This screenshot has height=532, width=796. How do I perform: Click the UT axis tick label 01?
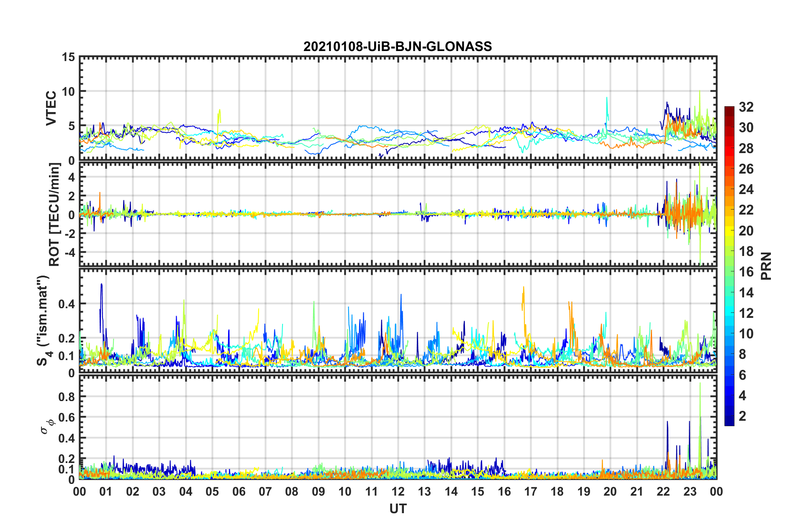[106, 491]
